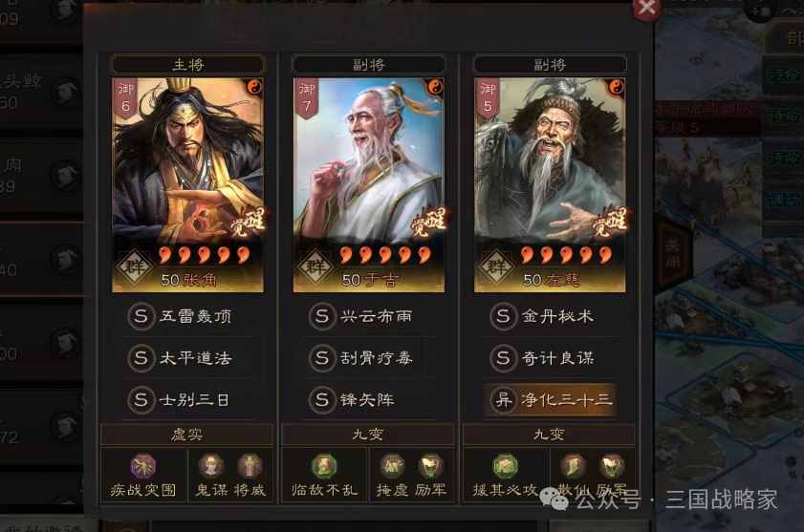Select the 将威 tactic icon
804x532 pixels.
pos(250,466)
